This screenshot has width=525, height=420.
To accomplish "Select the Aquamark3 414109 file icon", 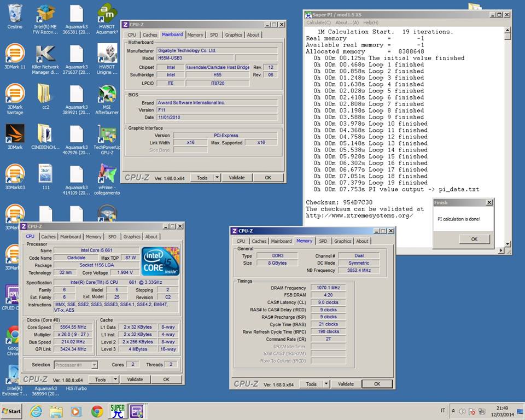I will pyautogui.click(x=77, y=180).
